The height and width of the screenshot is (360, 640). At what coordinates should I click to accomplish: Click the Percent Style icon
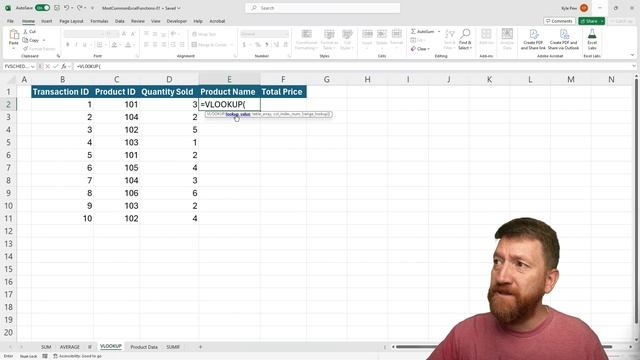pos(258,44)
